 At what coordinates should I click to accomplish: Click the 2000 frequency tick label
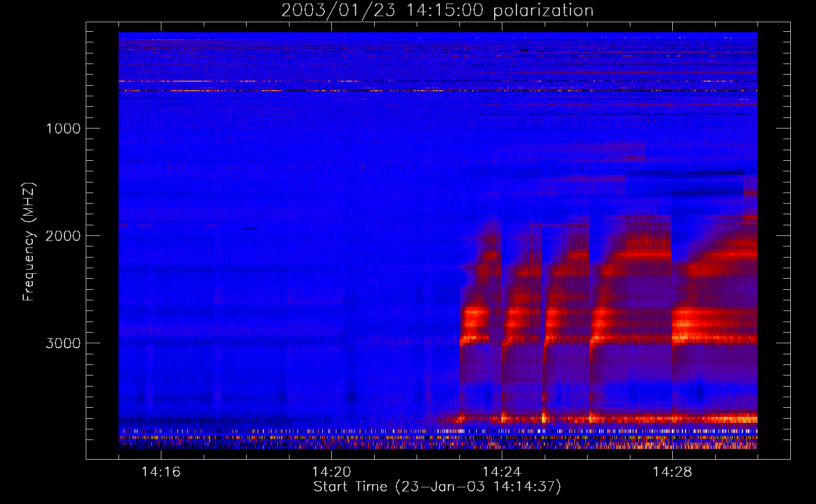tap(63, 236)
